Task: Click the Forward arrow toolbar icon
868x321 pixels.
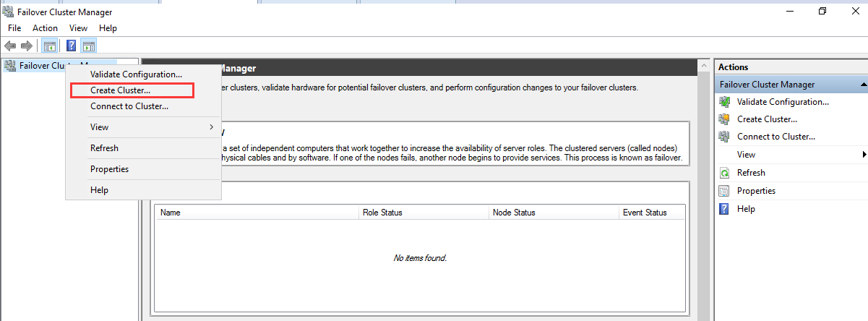Action: (x=27, y=46)
